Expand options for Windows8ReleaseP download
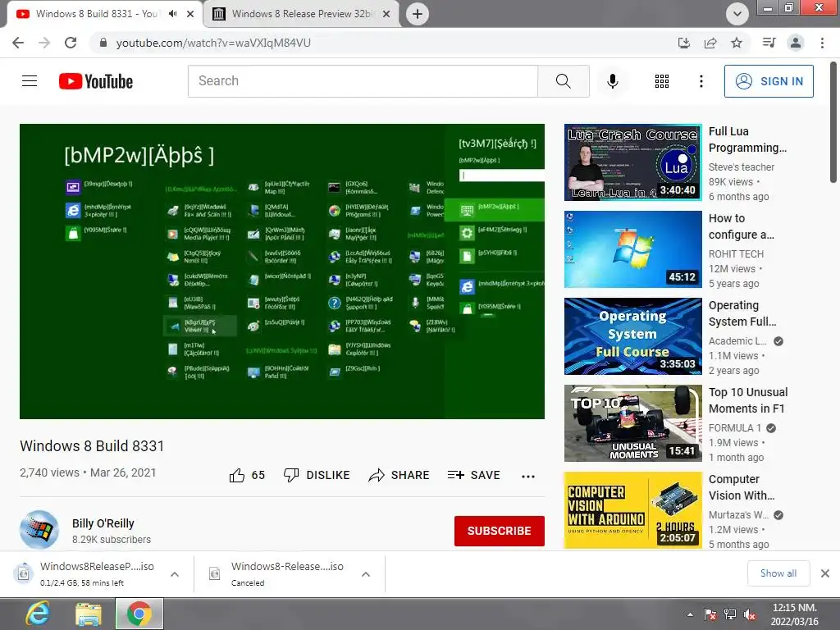 click(175, 574)
